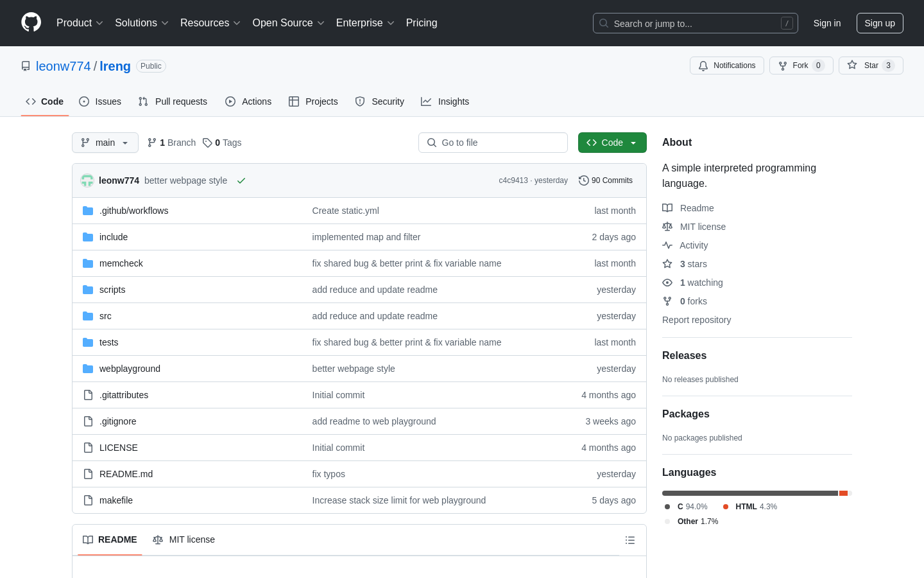
Task: Open the Activity link in About
Action: pos(685,245)
